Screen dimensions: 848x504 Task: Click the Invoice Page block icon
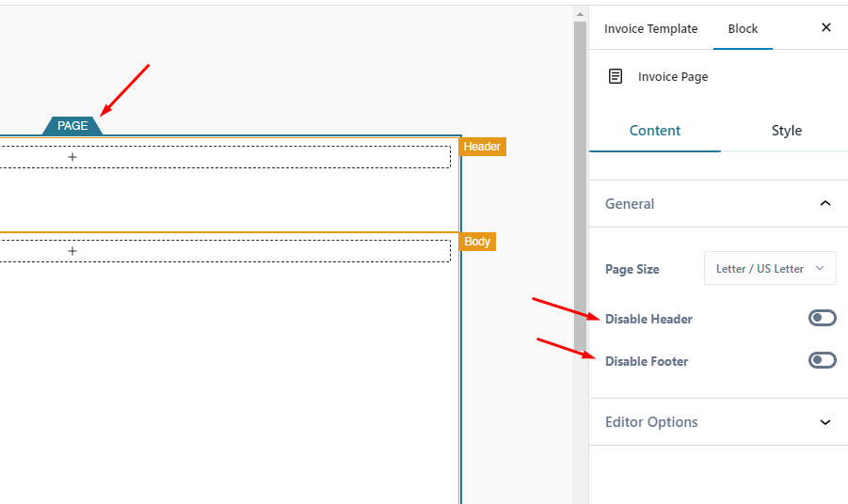616,77
